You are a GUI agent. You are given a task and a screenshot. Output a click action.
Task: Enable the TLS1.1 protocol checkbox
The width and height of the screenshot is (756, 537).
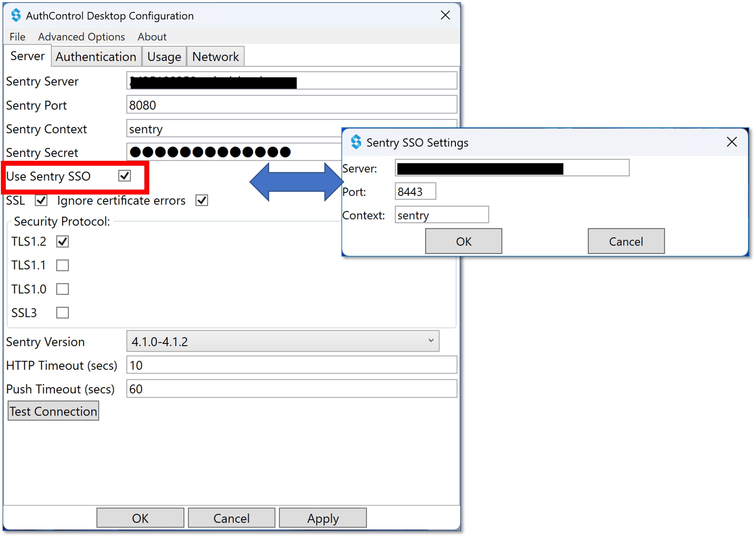62,265
